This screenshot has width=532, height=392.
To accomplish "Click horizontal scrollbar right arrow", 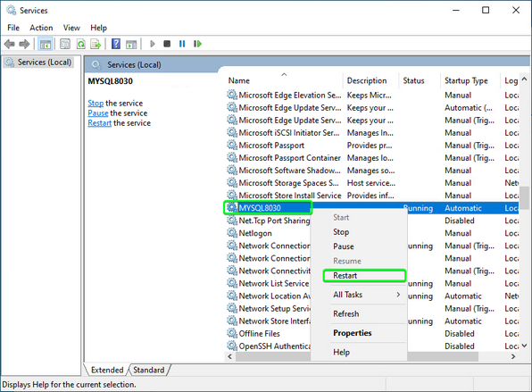I will point(513,356).
